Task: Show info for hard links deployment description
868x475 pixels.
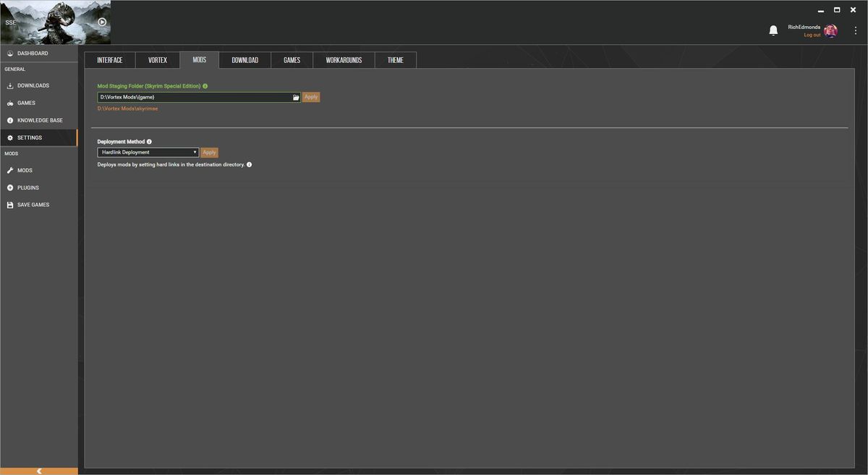Action: tap(250, 164)
